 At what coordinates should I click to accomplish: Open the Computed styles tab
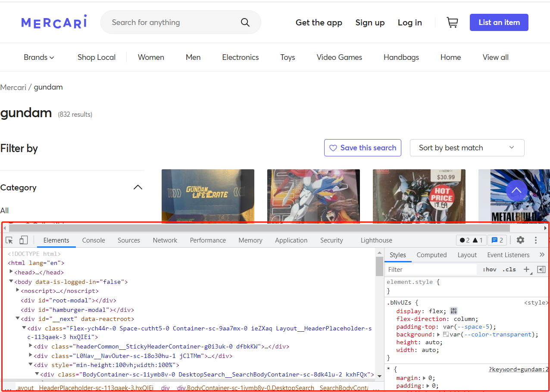pos(431,255)
